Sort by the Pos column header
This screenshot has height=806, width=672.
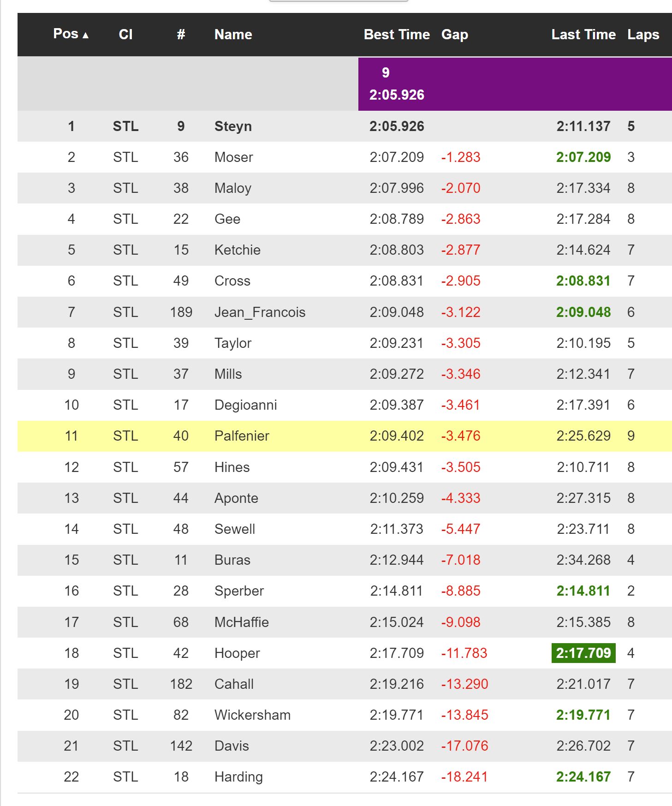71,34
